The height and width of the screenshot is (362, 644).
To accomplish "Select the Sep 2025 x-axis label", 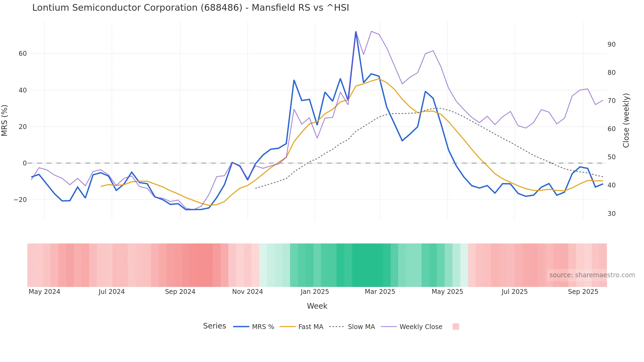I will pyautogui.click(x=583, y=292).
